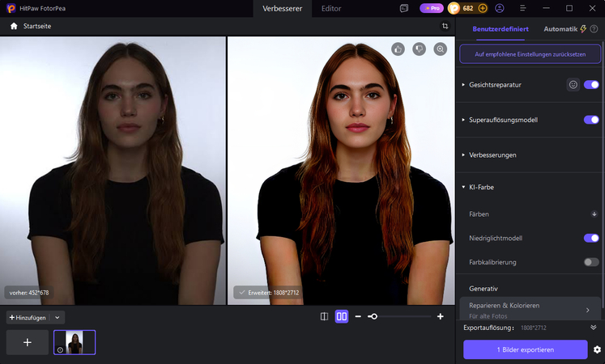Image resolution: width=605 pixels, height=364 pixels.
Task: Click the HitPaw FotorPea logo icon
Action: pos(11,8)
